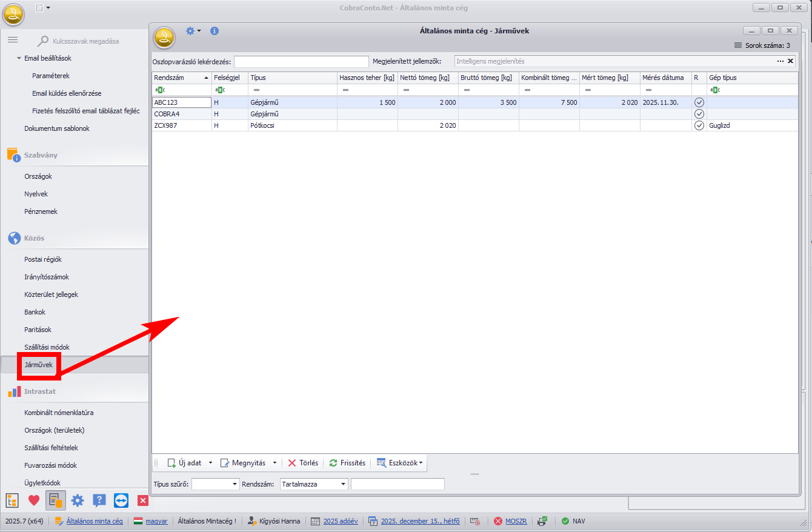Screen dimensions: 812x532
Task: Toggle the R checkmark for ABC123 row
Action: click(x=699, y=102)
